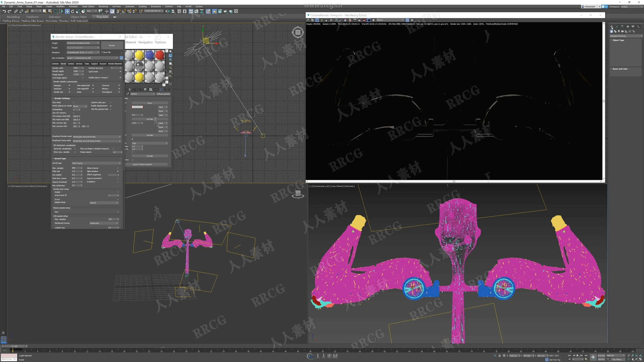Select the red material sphere thumbnail

160,55
